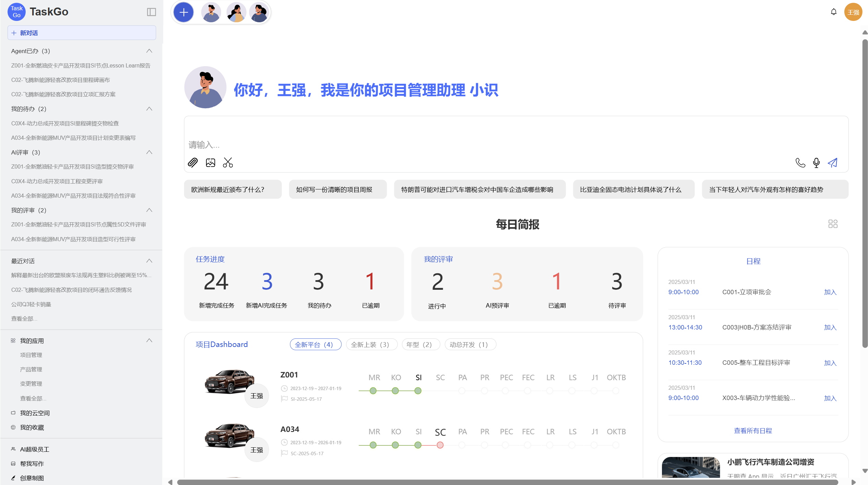Insert an image into the chat input

click(210, 163)
